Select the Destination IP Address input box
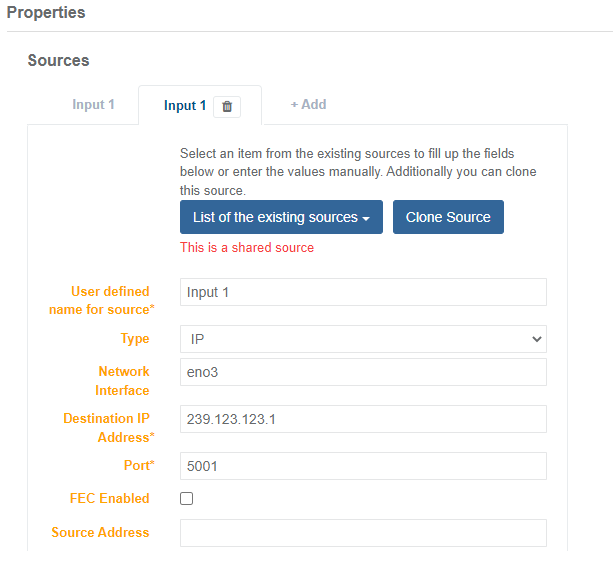This screenshot has height=563, width=613. 363,419
